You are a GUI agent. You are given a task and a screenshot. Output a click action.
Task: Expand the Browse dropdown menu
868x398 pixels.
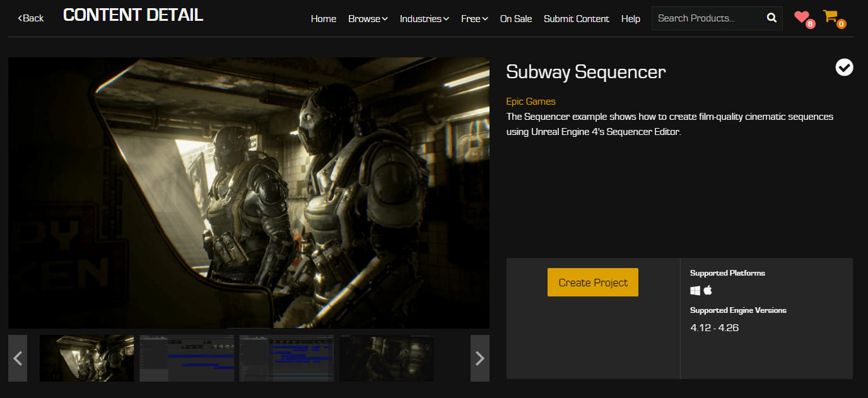(368, 19)
